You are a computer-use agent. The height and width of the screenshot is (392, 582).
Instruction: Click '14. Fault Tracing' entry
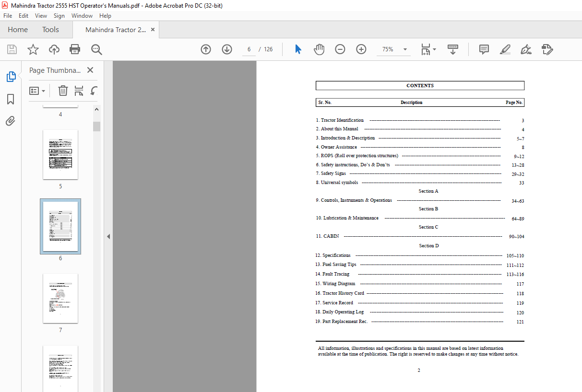tap(333, 274)
